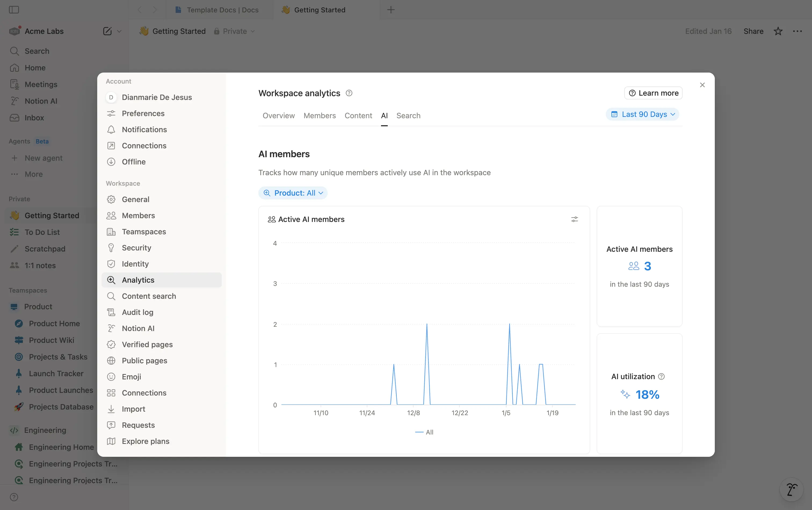This screenshot has height=510, width=812.
Task: Close the Workspace analytics dialog
Action: pyautogui.click(x=702, y=85)
